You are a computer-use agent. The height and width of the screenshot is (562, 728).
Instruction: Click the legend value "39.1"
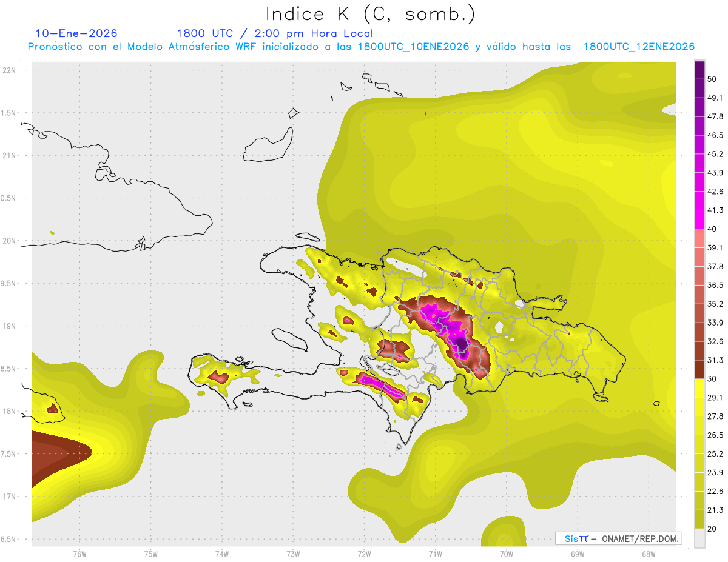tap(715, 248)
